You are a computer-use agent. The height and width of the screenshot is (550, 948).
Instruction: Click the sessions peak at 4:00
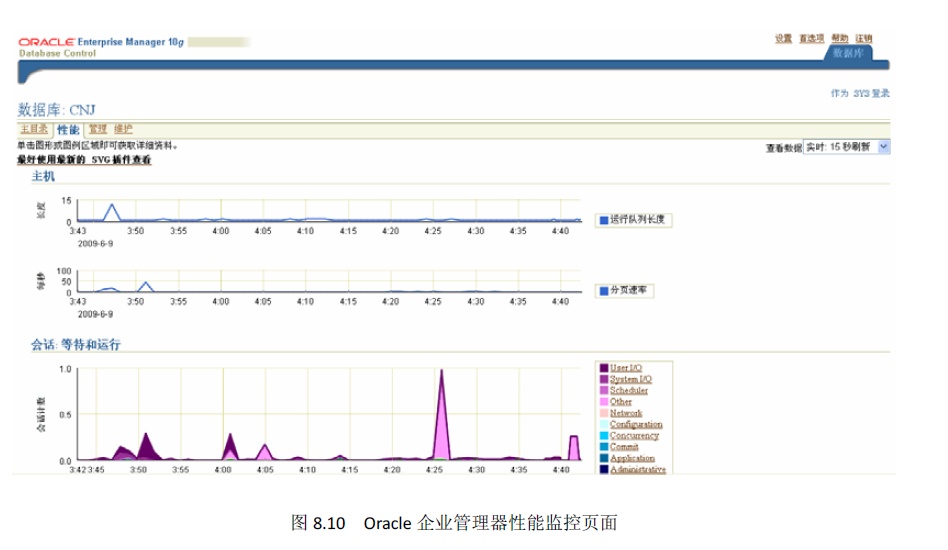click(x=230, y=448)
